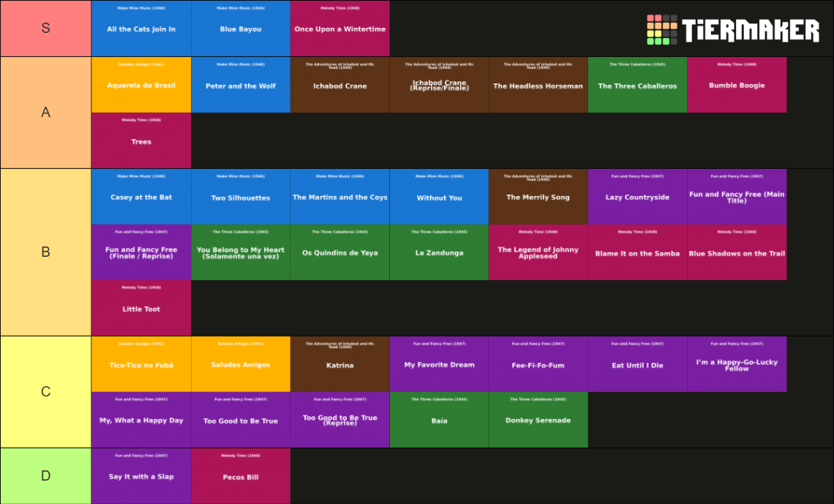Select the Saludos Amigos card in C tier
Image resolution: width=834 pixels, height=504 pixels.
pyautogui.click(x=241, y=364)
